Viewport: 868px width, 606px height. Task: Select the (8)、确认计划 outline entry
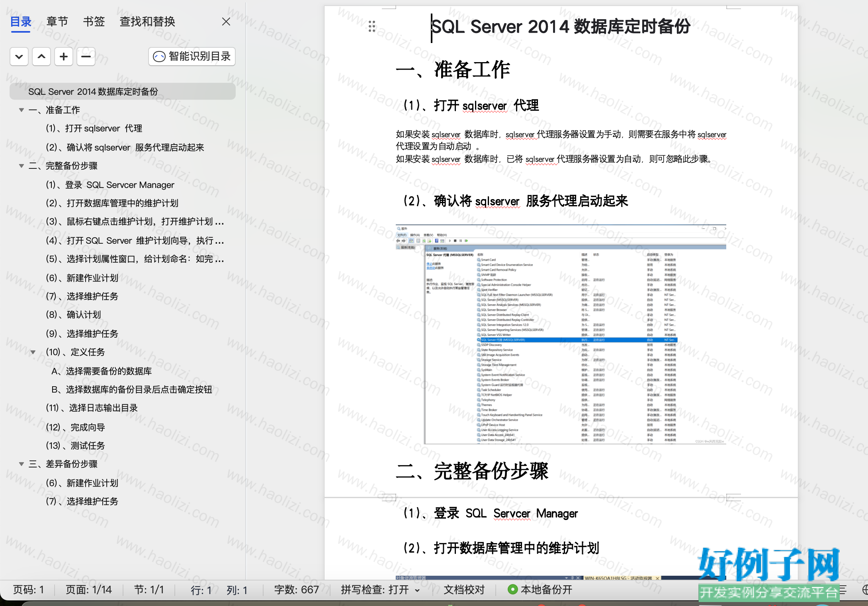click(x=73, y=315)
